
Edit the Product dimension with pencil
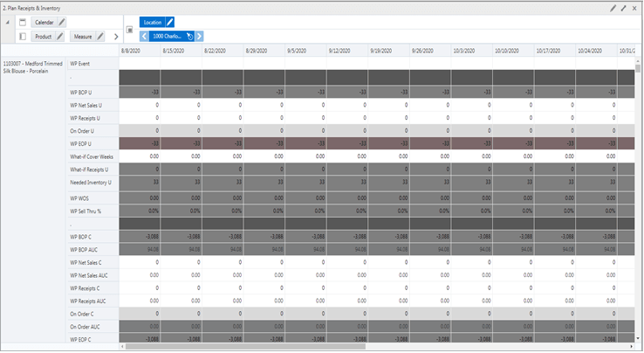click(60, 37)
